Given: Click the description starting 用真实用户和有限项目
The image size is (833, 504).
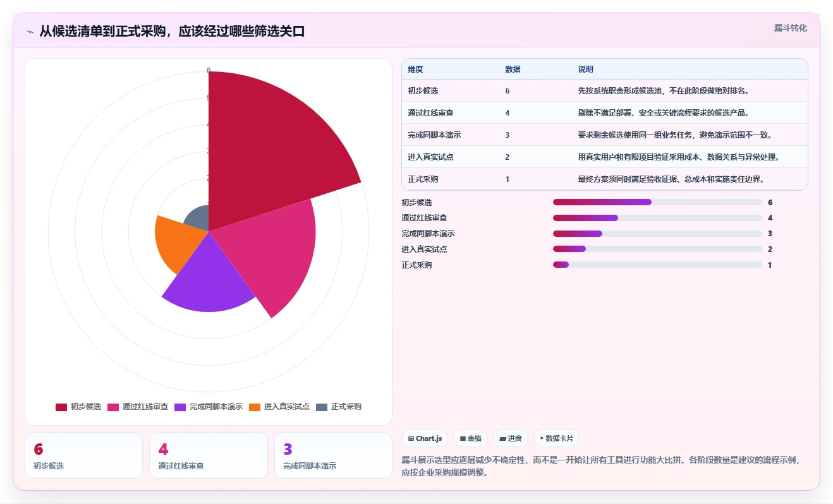Looking at the screenshot, I should tap(678, 157).
